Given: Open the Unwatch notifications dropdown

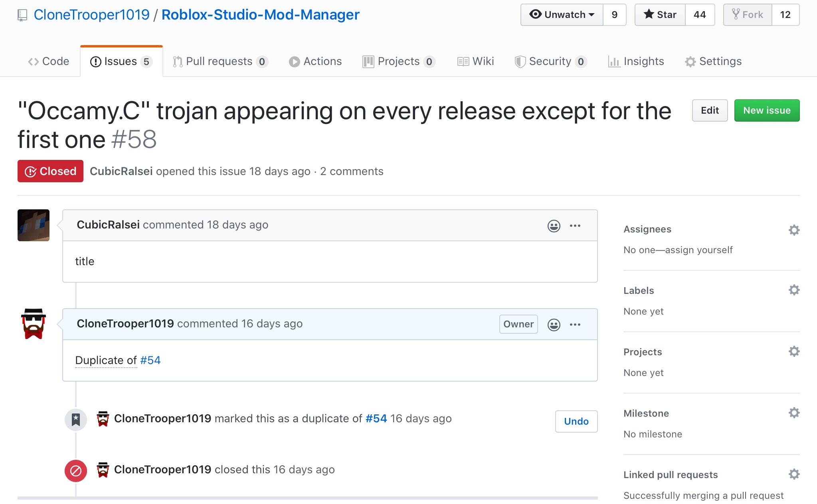Looking at the screenshot, I should click(x=562, y=15).
